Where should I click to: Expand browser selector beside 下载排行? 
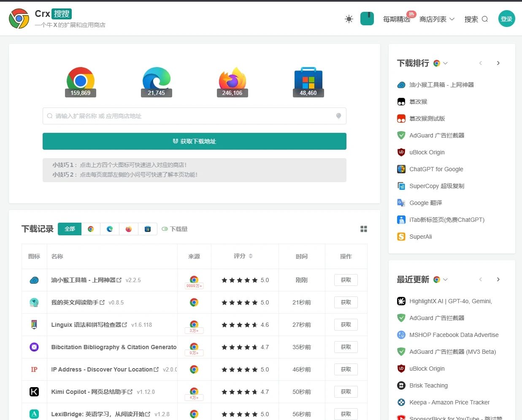tap(441, 63)
